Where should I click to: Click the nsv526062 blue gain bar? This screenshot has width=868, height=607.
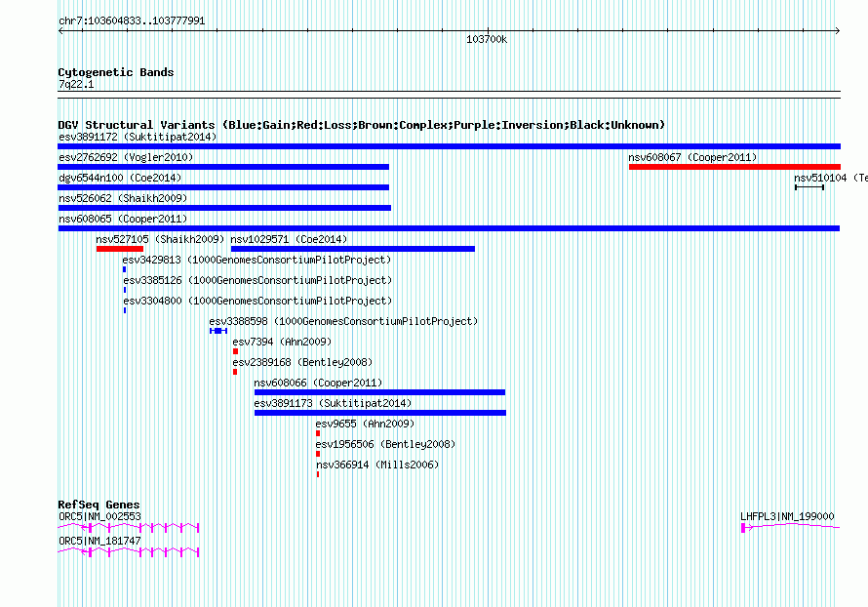(224, 208)
